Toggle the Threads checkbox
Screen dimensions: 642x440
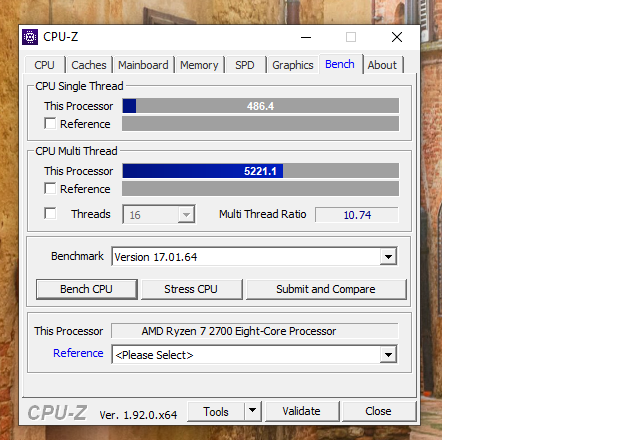50,214
